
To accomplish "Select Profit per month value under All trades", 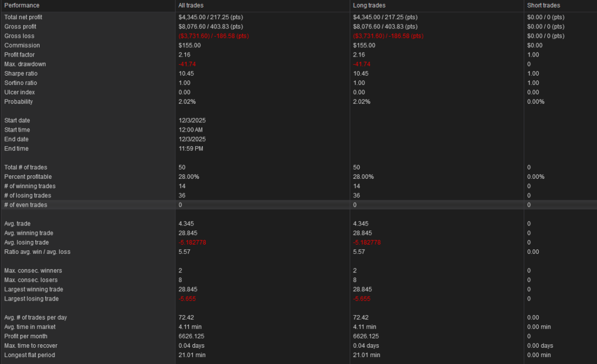I will tap(191, 336).
